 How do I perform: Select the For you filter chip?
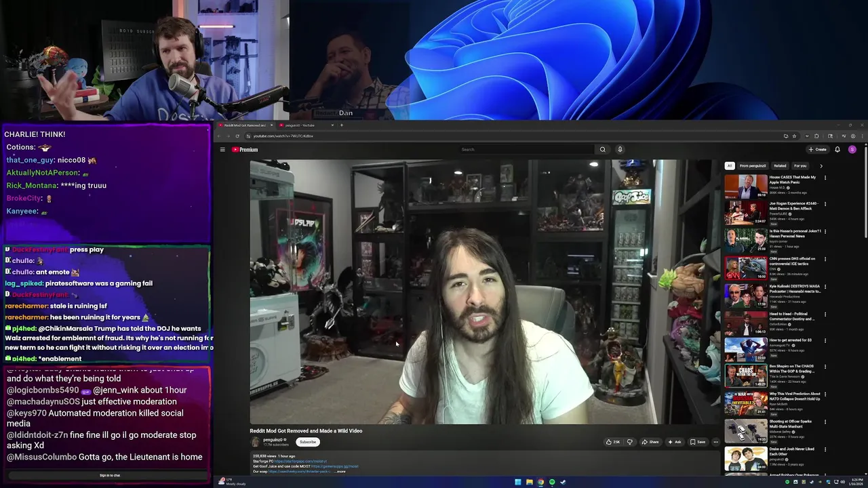click(x=800, y=166)
